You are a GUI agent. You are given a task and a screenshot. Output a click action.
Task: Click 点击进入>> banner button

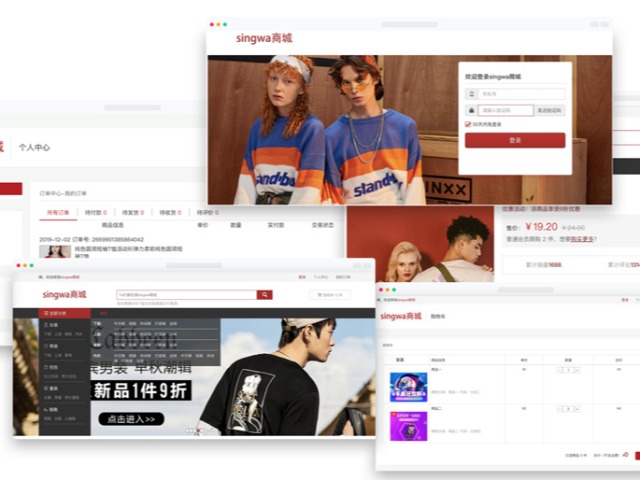(131, 419)
